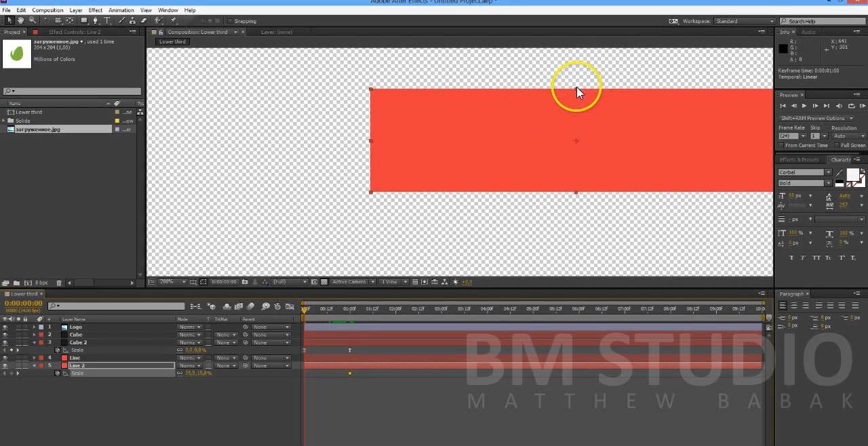Click the Pan Behind anchor point tool
This screenshot has width=868, height=446.
click(x=70, y=20)
